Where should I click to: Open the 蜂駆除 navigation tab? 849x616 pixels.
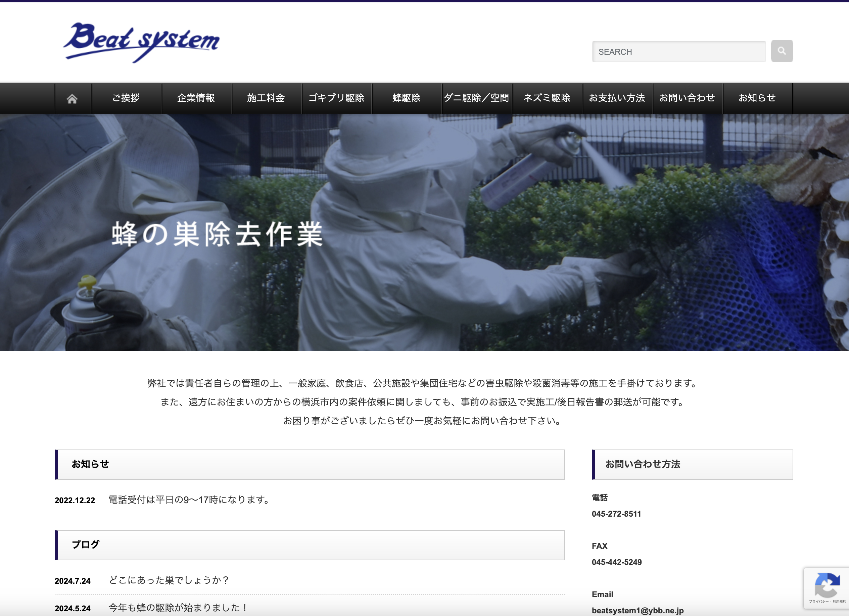click(407, 98)
